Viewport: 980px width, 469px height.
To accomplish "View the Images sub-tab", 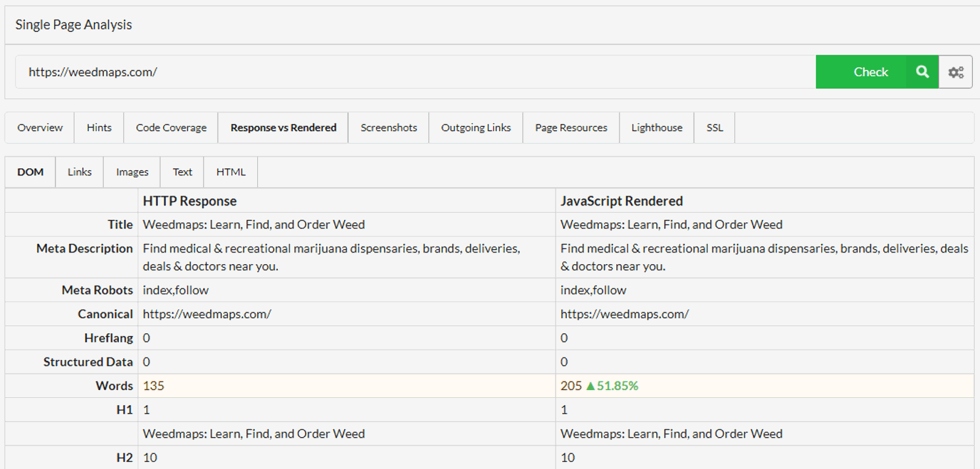I will pos(131,172).
